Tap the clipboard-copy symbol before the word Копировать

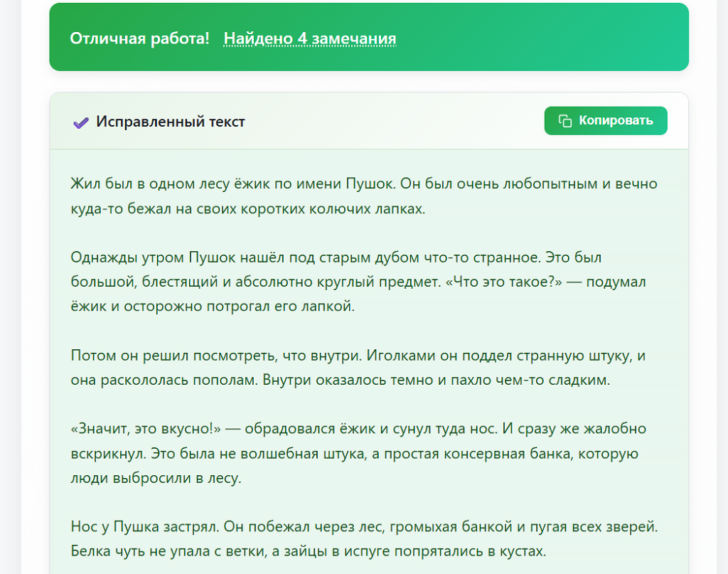click(564, 120)
